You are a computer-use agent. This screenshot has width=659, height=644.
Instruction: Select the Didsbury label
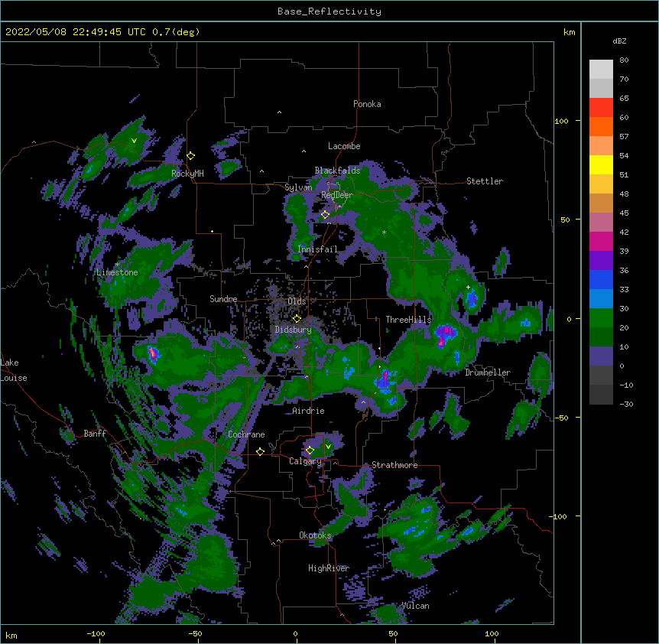pyautogui.click(x=294, y=330)
